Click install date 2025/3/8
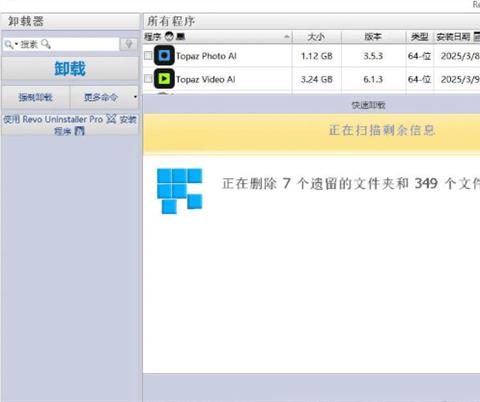 coord(460,56)
